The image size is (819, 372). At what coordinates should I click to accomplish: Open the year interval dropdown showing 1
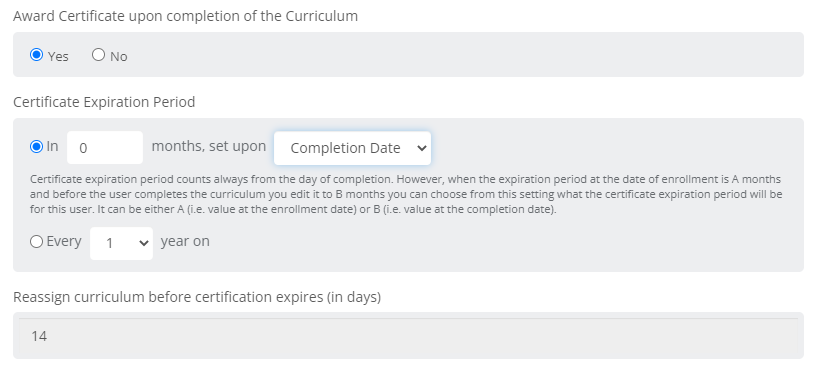121,243
